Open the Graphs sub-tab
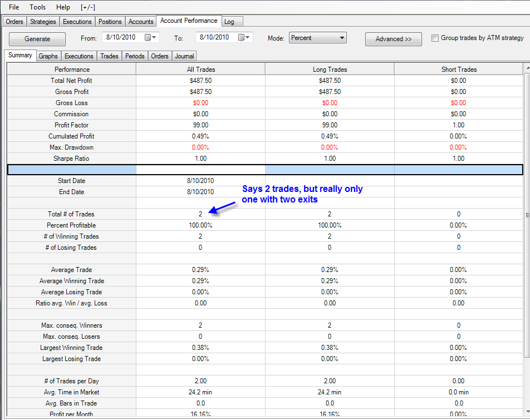 tap(48, 56)
